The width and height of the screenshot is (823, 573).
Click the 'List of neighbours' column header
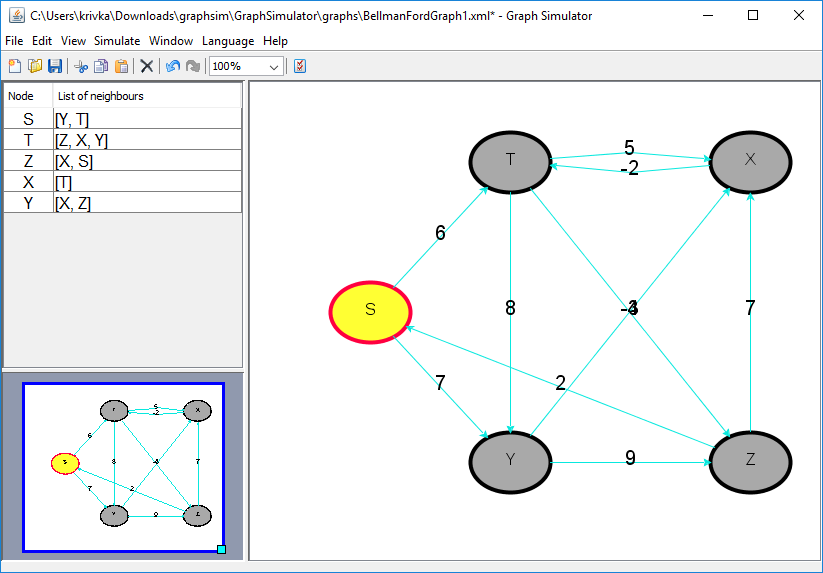click(146, 96)
